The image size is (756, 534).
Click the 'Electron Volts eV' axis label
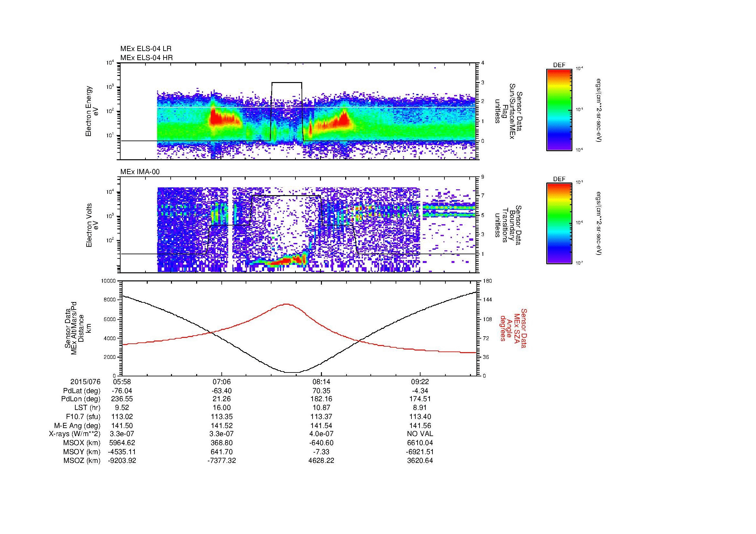point(92,225)
